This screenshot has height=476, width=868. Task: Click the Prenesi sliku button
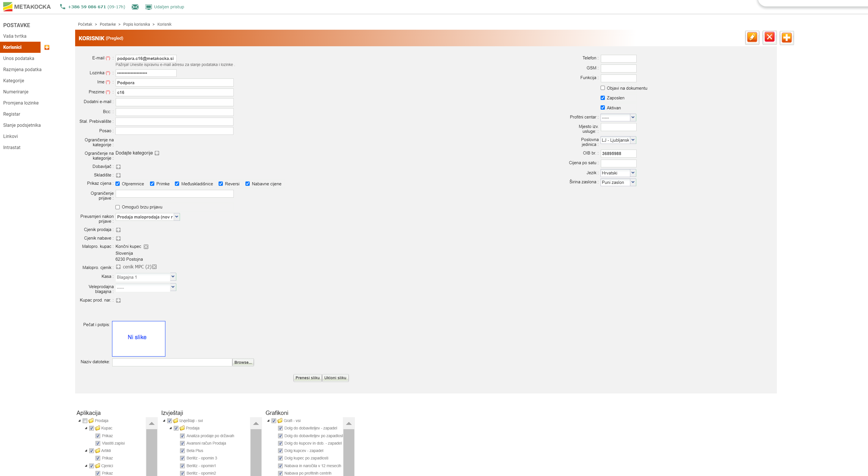pyautogui.click(x=307, y=378)
